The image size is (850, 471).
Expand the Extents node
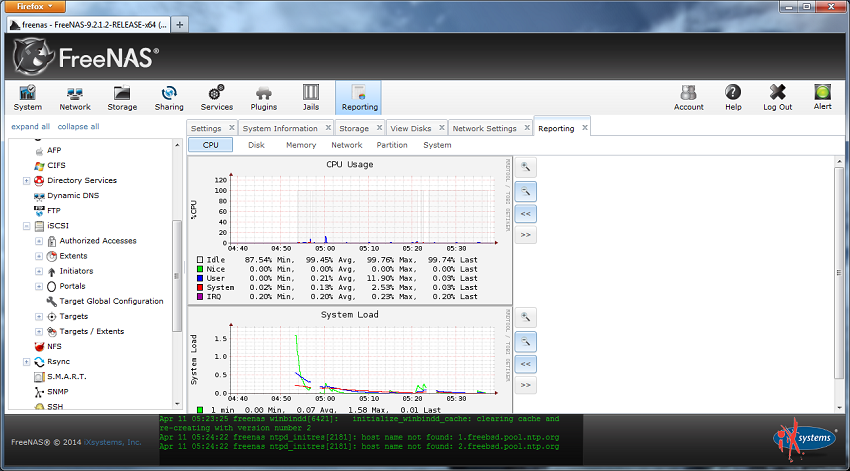click(38, 256)
